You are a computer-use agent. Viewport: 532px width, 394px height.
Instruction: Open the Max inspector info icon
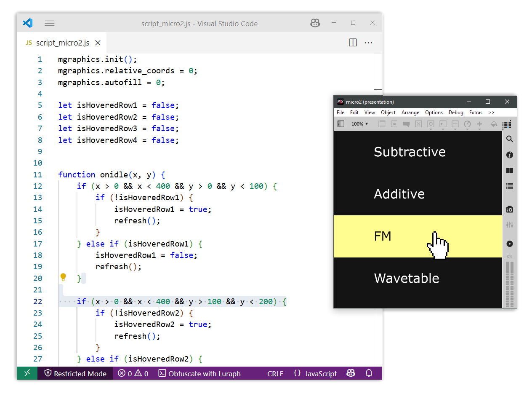[x=509, y=155]
